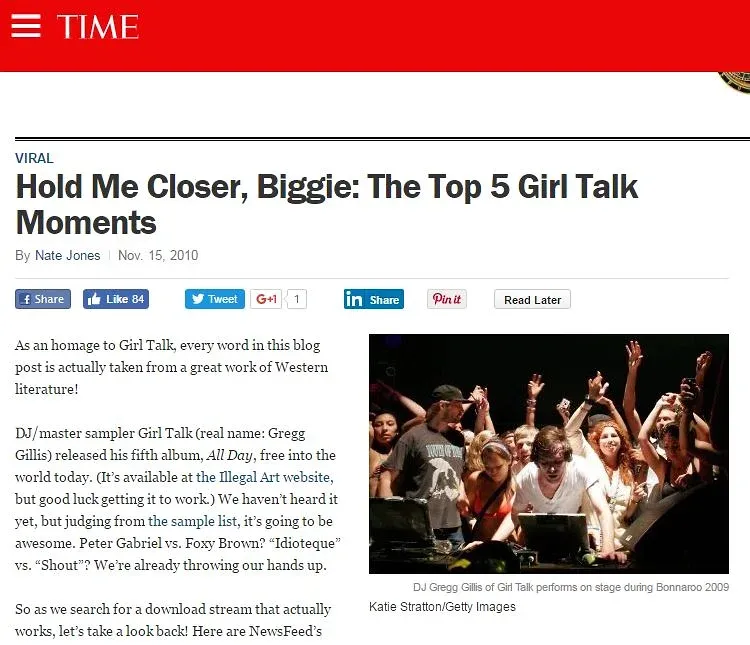
Task: Like the article with Like 84 button
Action: point(116,299)
